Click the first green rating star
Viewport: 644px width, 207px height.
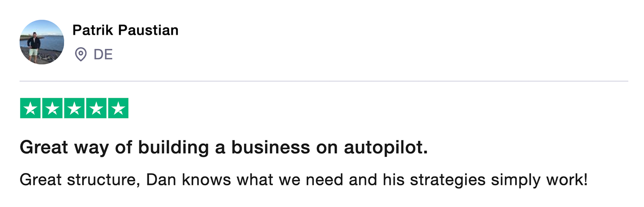pyautogui.click(x=30, y=108)
